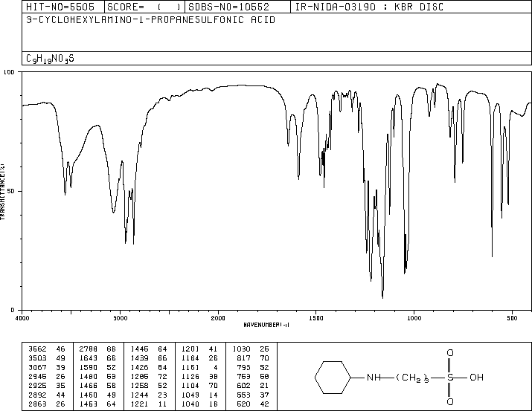This screenshot has width=532, height=411.
Task: Click peak value 1466 in the peak table
Action: point(89,386)
